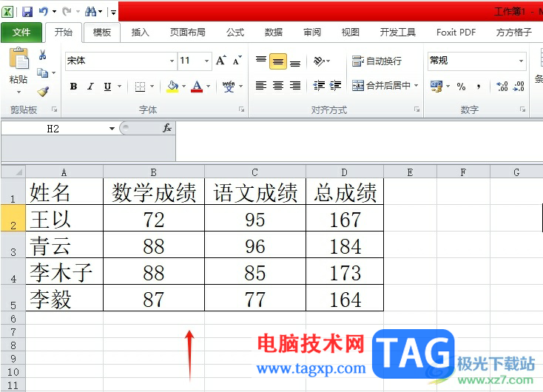Toggle center horizontal alignment

(278, 86)
